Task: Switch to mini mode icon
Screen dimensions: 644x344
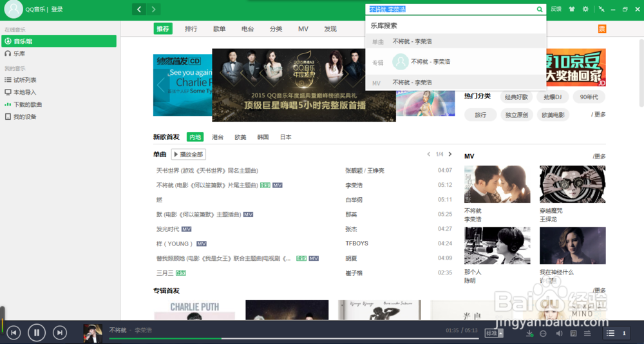Action: coord(601,9)
